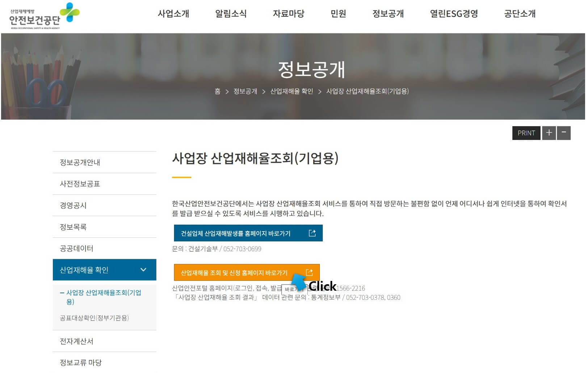Select 사전정보공표 in the sidebar
This screenshot has width=588, height=373.
[x=79, y=184]
